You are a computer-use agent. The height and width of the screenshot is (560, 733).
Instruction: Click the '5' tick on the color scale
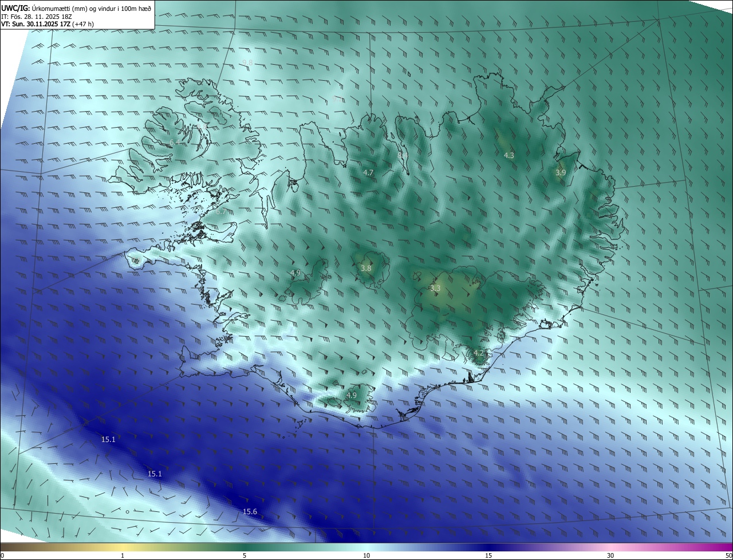pos(245,555)
